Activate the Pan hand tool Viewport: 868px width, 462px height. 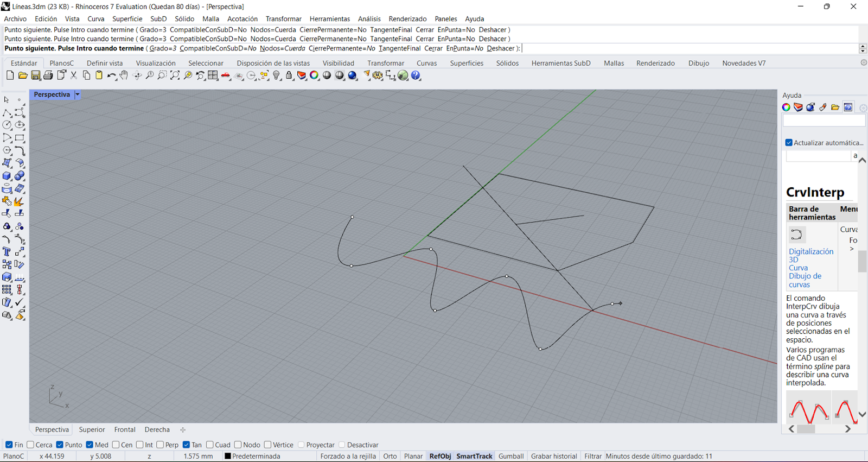(124, 75)
